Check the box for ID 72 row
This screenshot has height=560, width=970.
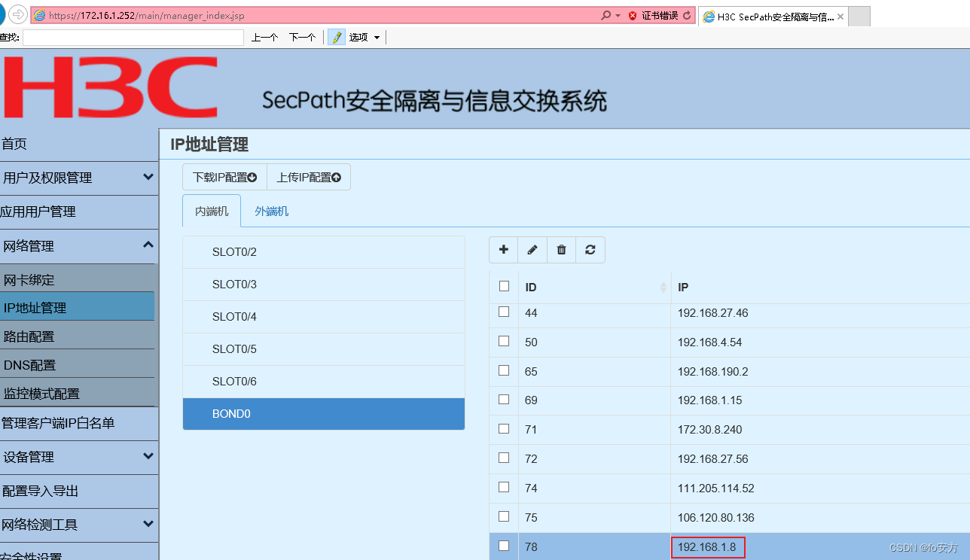(504, 458)
